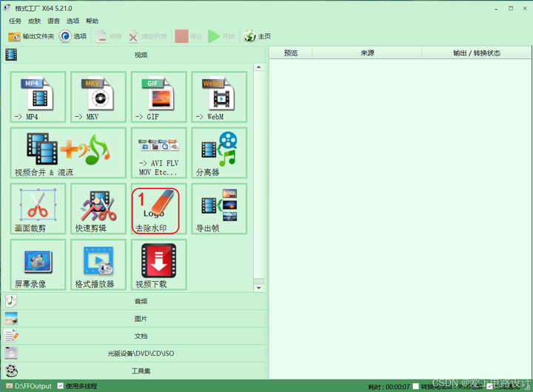The height and width of the screenshot is (392, 533).
Task: Choose the -> MKV conversion tile
Action: coord(98,97)
